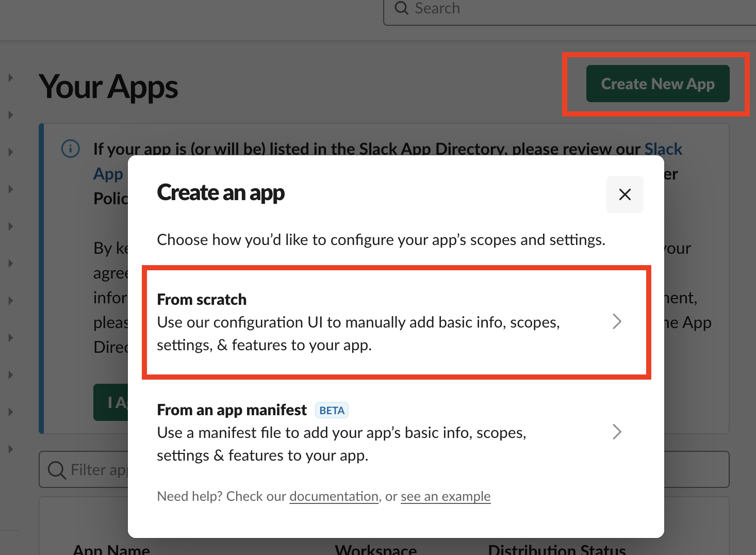Screen dimensions: 756x555
Task: Follow the see an example link
Action: (446, 496)
